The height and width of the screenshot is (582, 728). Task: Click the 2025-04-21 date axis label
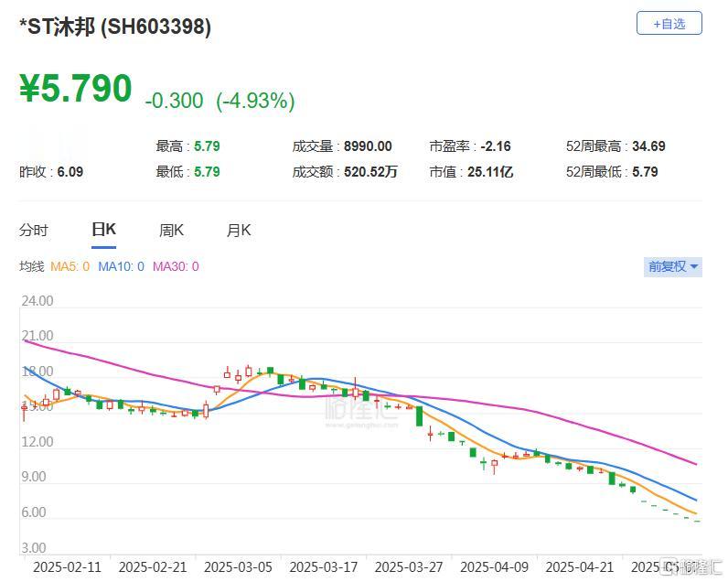click(580, 567)
